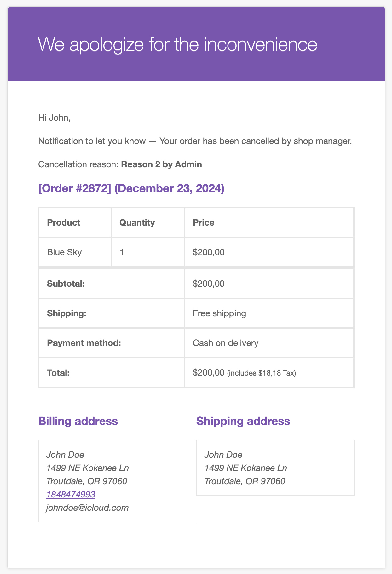This screenshot has height=574, width=392.
Task: Click the cancellation reason "Reason 2 by Admin"
Action: (x=161, y=164)
